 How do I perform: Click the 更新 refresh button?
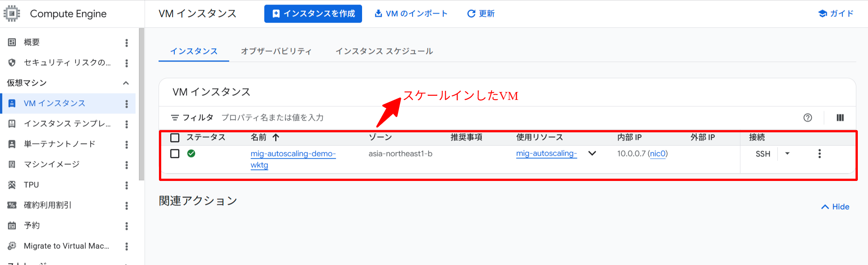(x=481, y=14)
